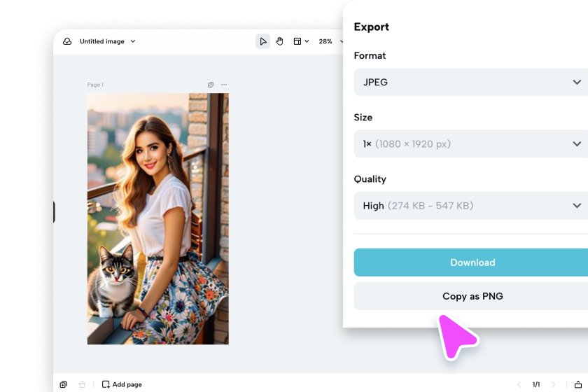
Task: Expand chevron beside the layout icon
Action: coord(307,41)
